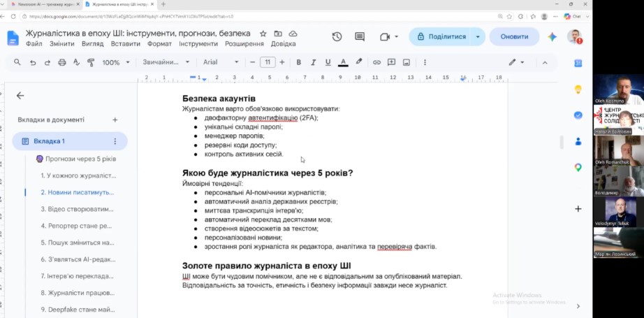
Task: Open Google Calendar side panel
Action: coord(578,64)
